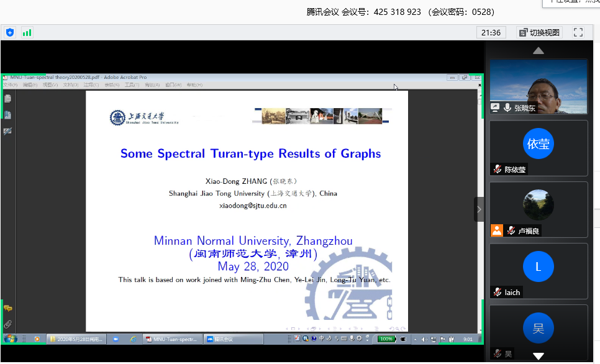
Task: Open the Bookmarks panel in Acrobat sidebar
Action: [7, 115]
